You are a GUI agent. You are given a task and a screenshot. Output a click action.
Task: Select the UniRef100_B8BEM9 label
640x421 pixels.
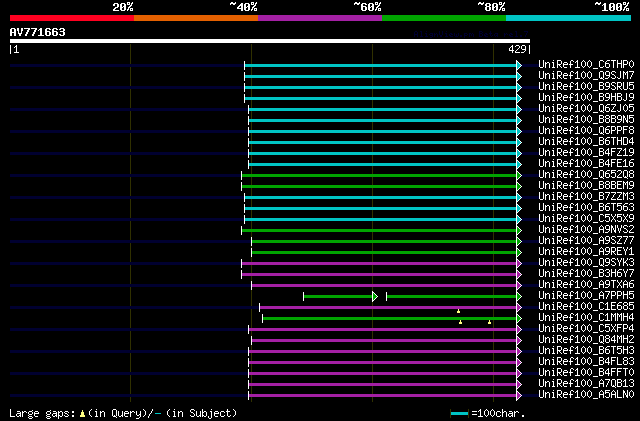587,186
